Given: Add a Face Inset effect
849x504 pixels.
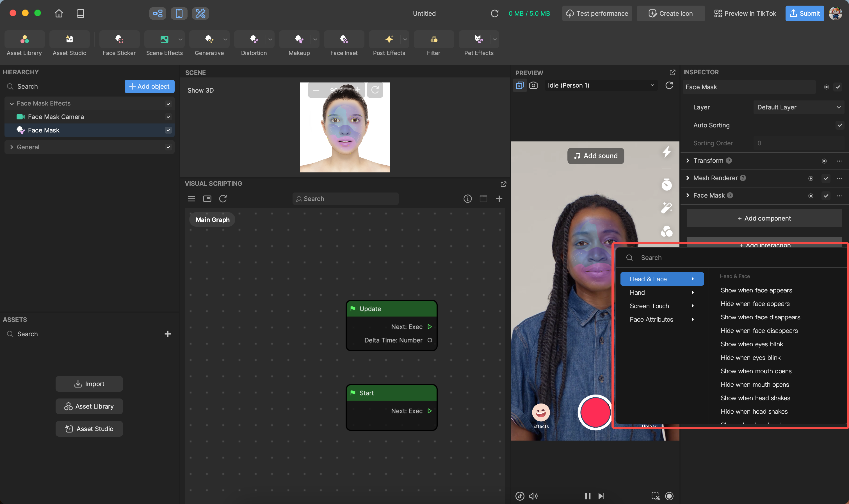Looking at the screenshot, I should [344, 43].
